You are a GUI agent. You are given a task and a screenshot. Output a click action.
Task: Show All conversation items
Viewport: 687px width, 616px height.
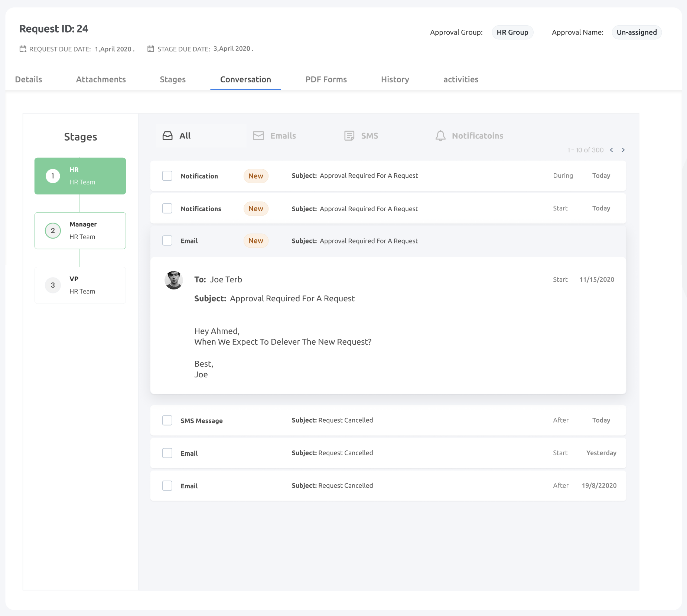click(x=201, y=136)
